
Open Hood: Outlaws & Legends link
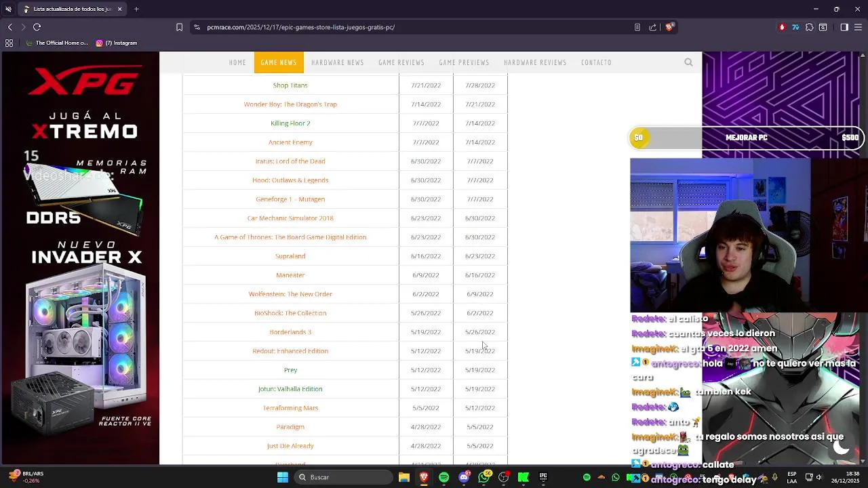290,180
